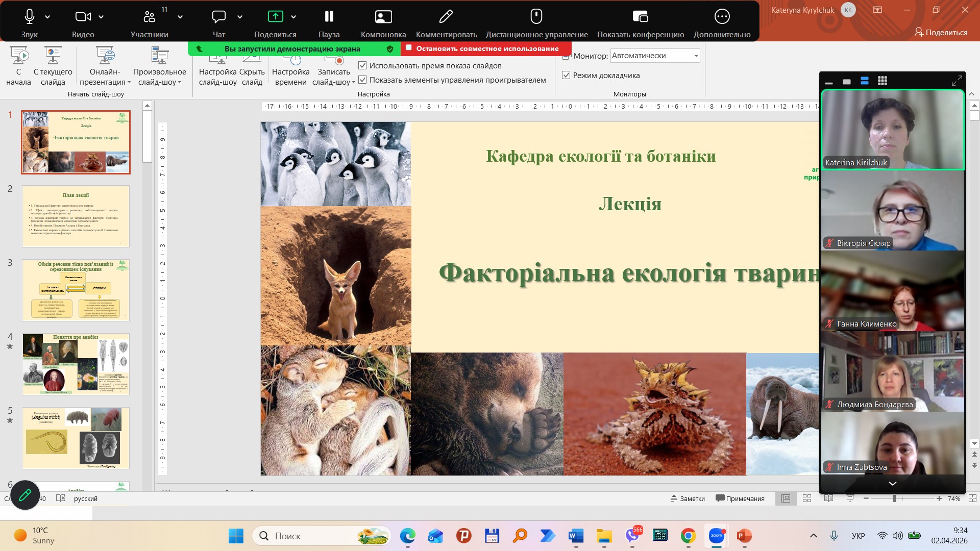Select slide 3 thumbnail
Viewport: 980px width, 551px height.
pos(76,290)
